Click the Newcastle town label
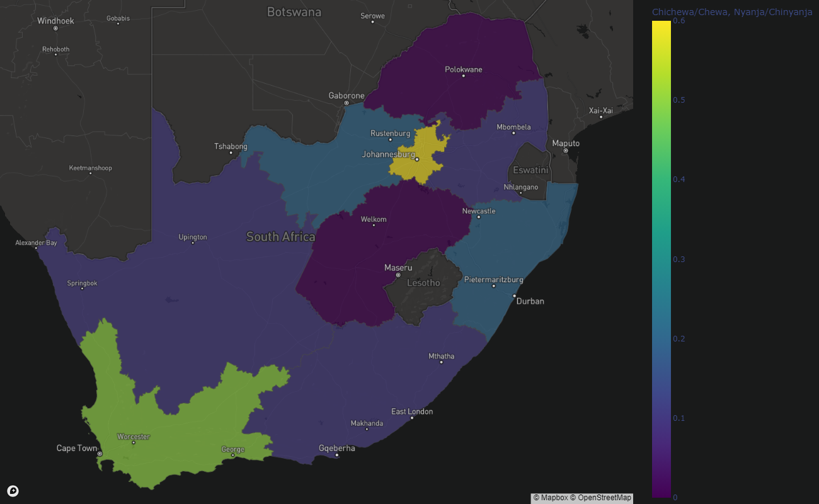The image size is (819, 504). coord(479,211)
